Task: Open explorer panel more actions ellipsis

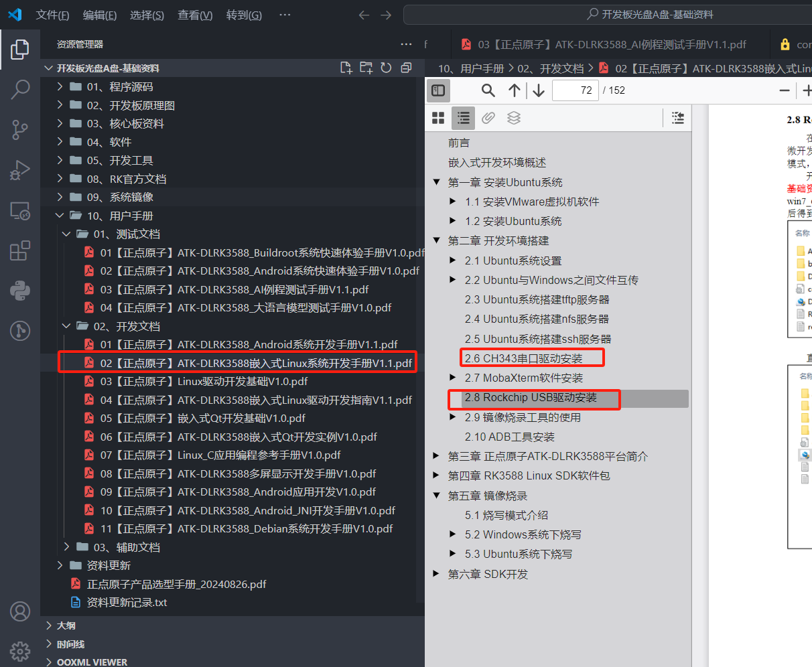Action: (x=406, y=44)
